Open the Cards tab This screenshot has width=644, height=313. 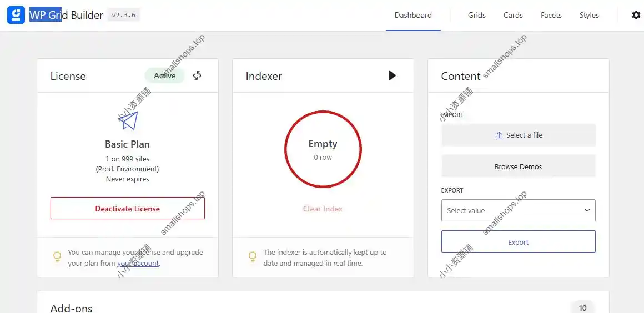pyautogui.click(x=513, y=15)
